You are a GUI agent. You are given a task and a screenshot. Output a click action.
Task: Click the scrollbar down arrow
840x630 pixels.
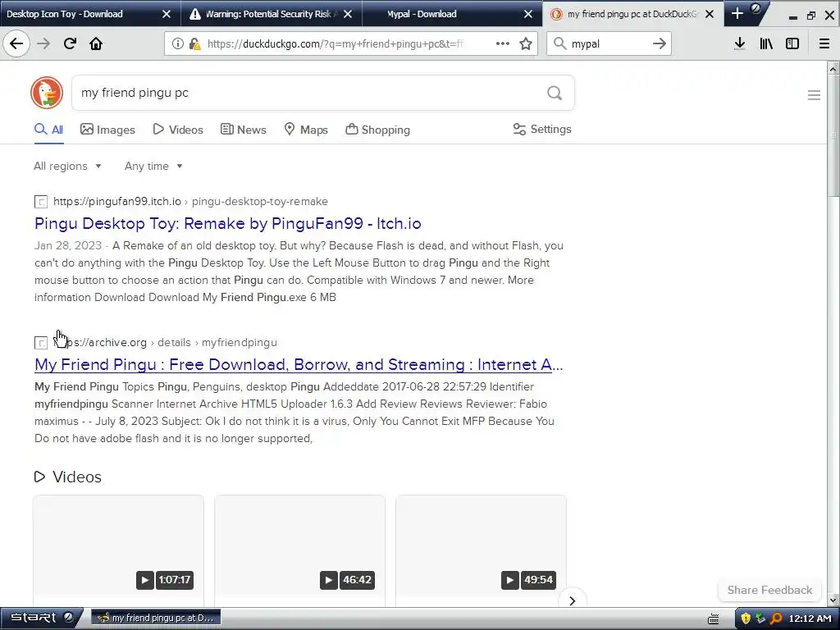tap(833, 600)
